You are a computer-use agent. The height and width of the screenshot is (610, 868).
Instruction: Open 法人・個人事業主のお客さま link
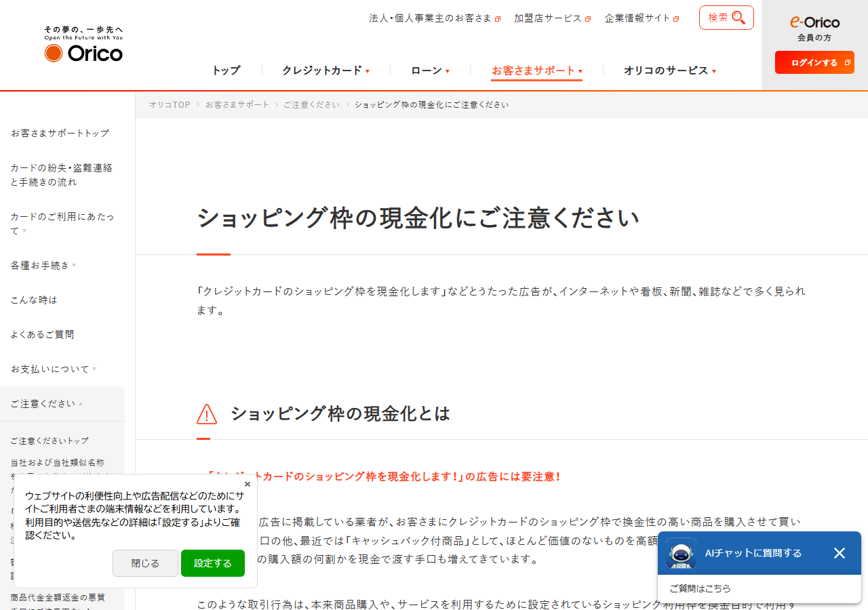430,18
